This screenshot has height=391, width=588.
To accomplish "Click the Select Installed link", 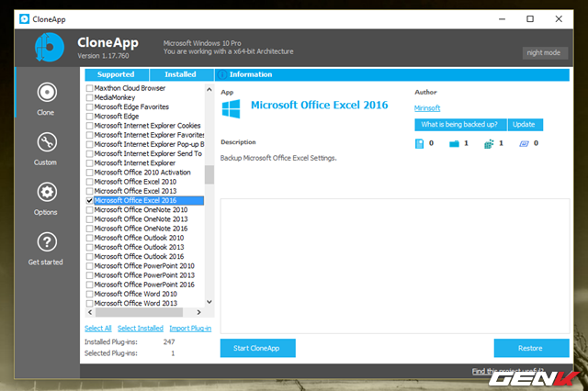I will click(141, 329).
